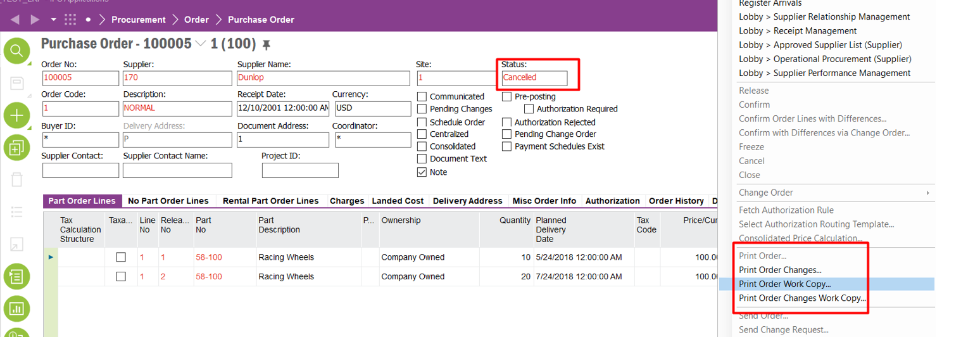Uncheck the Note checkbox
This screenshot has height=337, width=980.
[422, 172]
